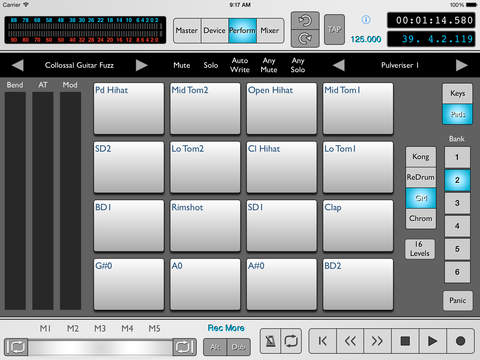Toggle Mute for the track

[x=182, y=65]
